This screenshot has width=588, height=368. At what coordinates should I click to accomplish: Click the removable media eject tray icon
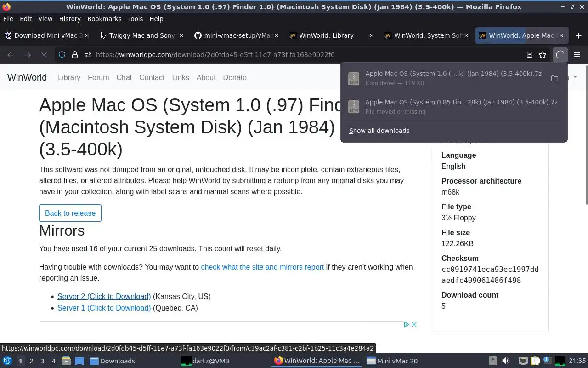coord(492,361)
